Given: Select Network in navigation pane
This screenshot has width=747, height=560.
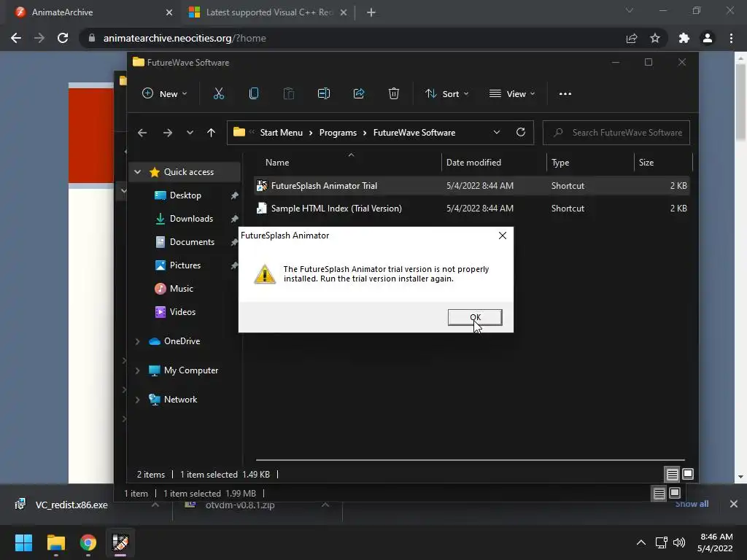Looking at the screenshot, I should [x=180, y=400].
